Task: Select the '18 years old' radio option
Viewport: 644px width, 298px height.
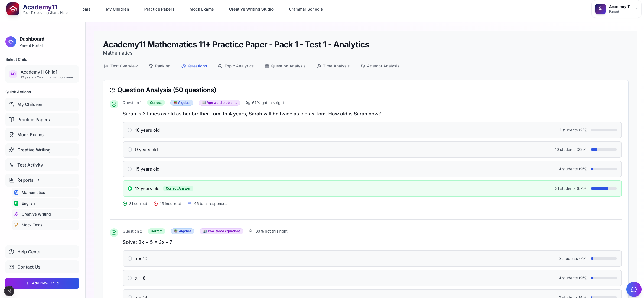Action: click(x=130, y=130)
